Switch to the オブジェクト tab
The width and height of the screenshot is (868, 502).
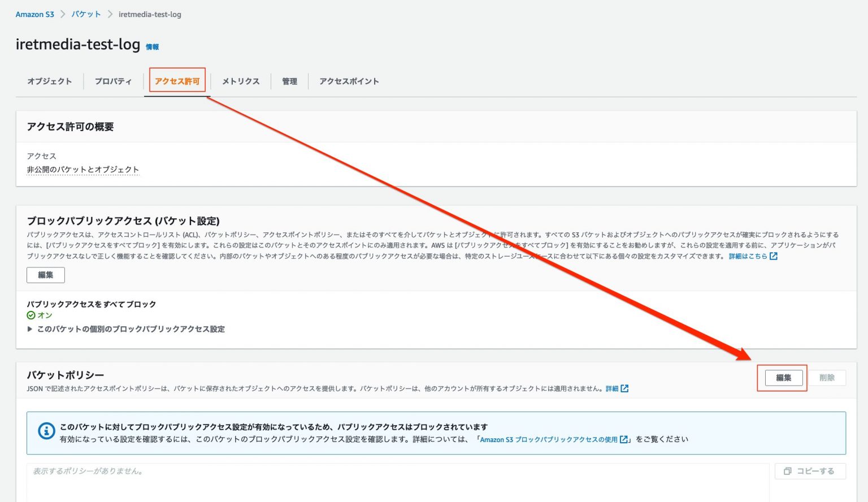(49, 81)
